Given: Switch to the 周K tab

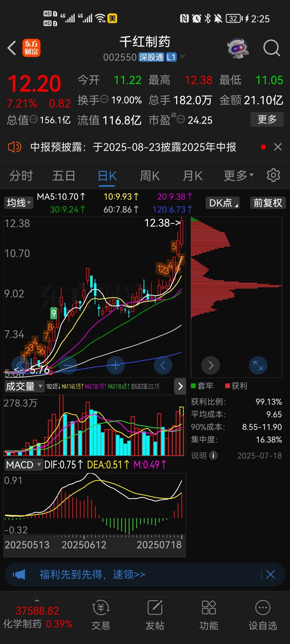Looking at the screenshot, I should pyautogui.click(x=150, y=176).
